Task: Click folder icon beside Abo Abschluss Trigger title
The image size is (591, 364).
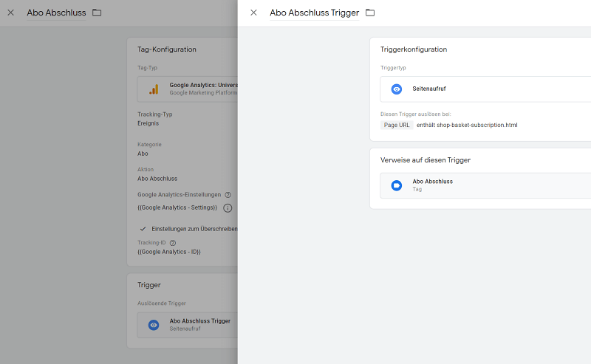Action: [370, 13]
